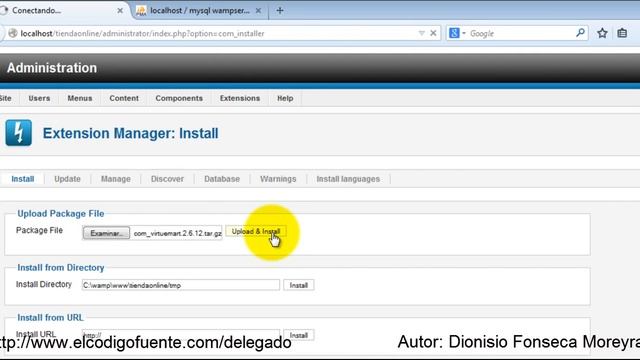
Task: Click the search magnifier icon
Action: [580, 33]
